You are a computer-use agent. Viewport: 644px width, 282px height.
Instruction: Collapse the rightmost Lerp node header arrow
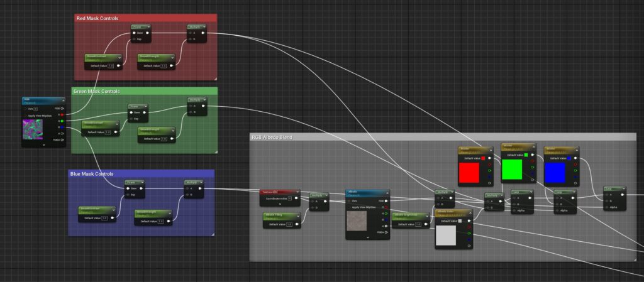click(623, 189)
